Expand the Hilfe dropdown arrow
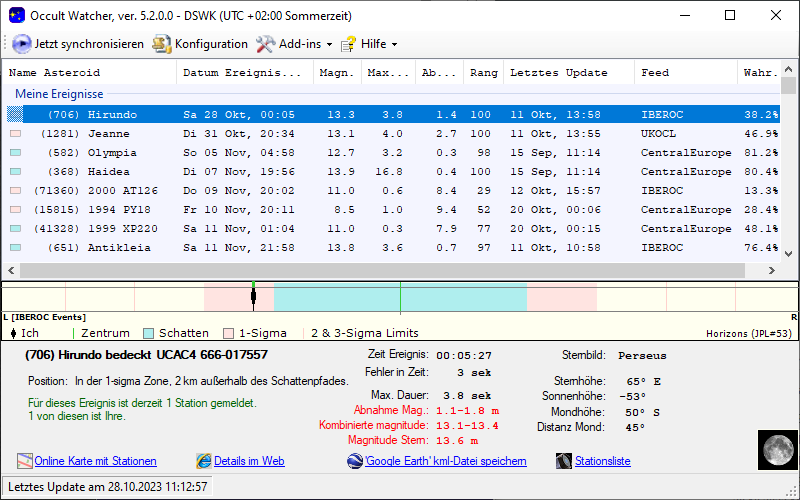Viewport: 800px width, 500px height. point(394,45)
